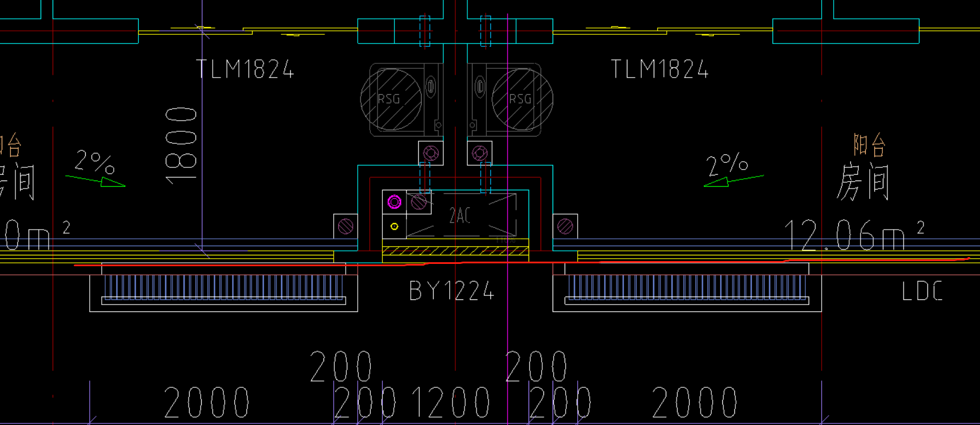Select the left TLM1824 door label
The height and width of the screenshot is (425, 980).
(x=245, y=69)
